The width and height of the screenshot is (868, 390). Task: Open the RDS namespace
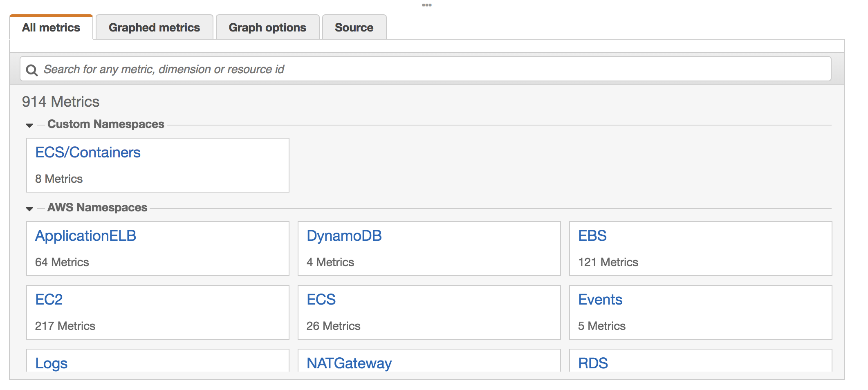click(x=592, y=363)
